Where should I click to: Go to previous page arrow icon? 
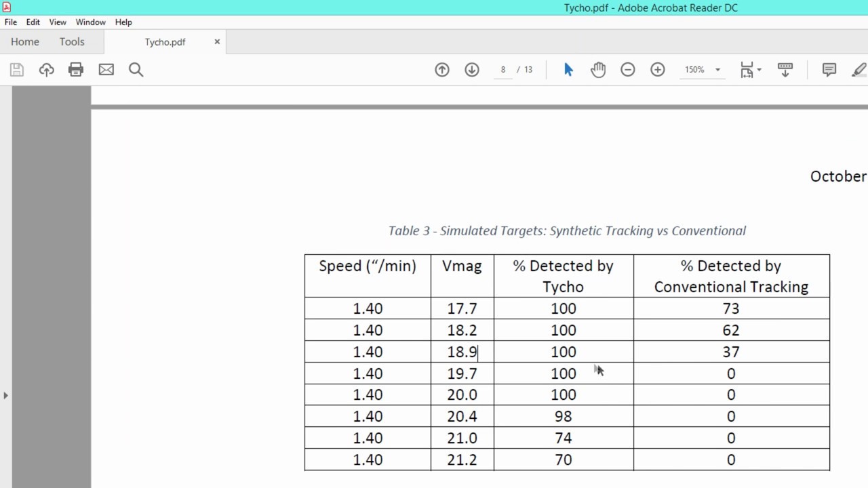(x=442, y=69)
